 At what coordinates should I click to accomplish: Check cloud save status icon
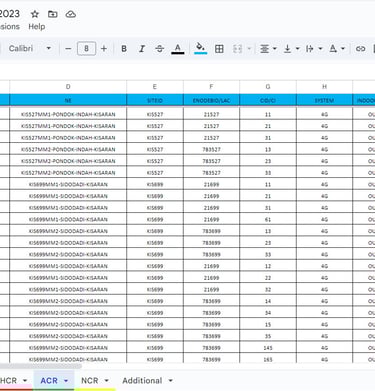point(71,14)
